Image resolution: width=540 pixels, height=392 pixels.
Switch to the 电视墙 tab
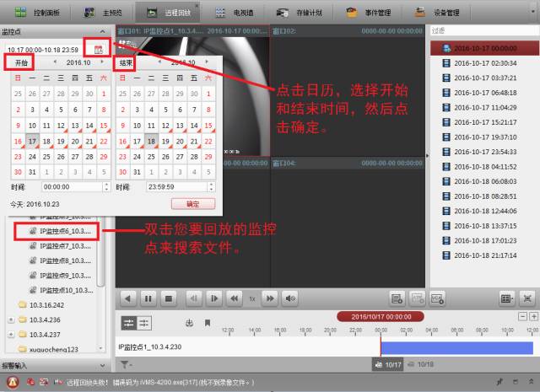click(x=231, y=13)
